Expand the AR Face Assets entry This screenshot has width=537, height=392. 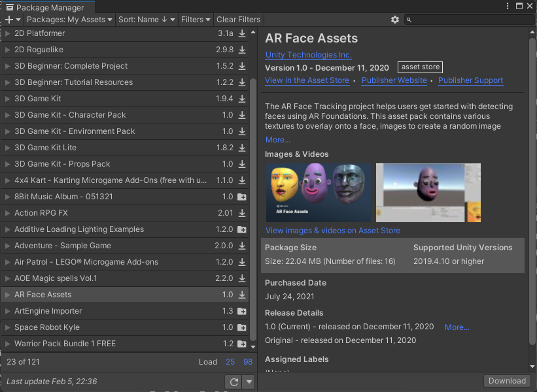tap(8, 295)
